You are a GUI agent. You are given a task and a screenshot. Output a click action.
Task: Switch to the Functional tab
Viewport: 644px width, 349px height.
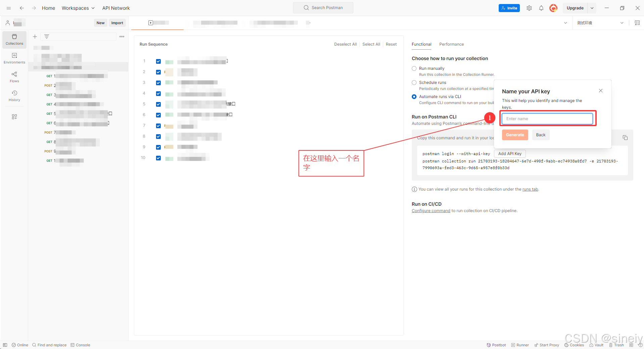pyautogui.click(x=422, y=44)
